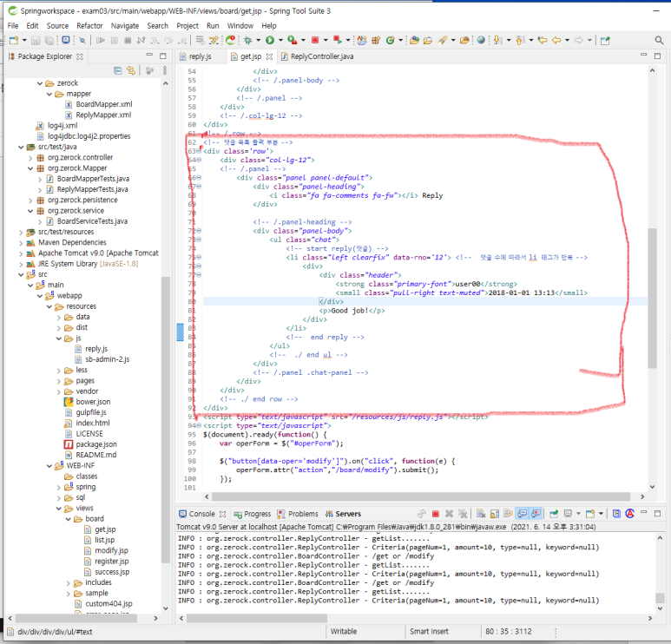Click the red Terminate icon in Console toolbar

point(436,514)
